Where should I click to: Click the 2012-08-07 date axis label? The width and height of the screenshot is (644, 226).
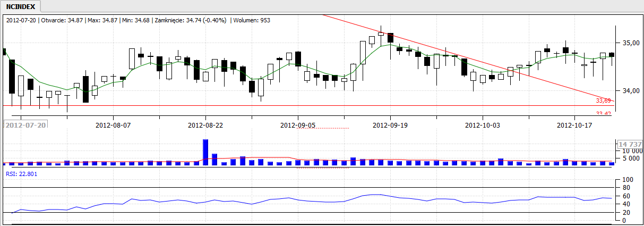[113, 125]
